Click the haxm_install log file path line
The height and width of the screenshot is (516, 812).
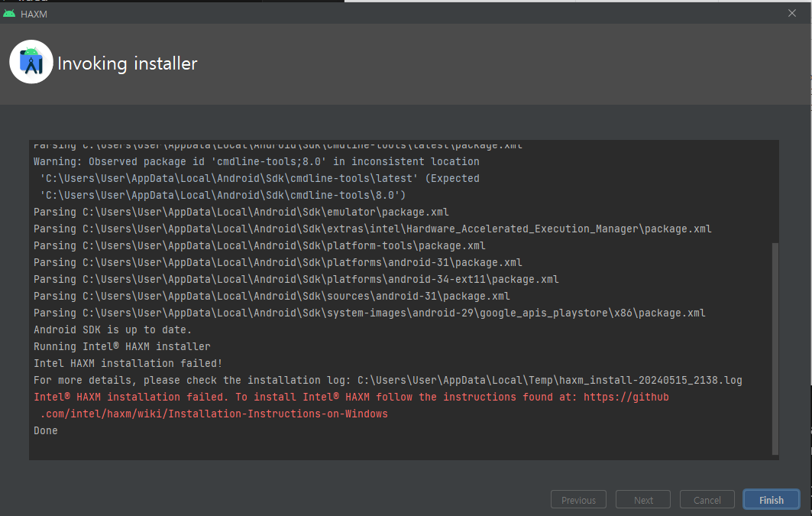point(388,380)
